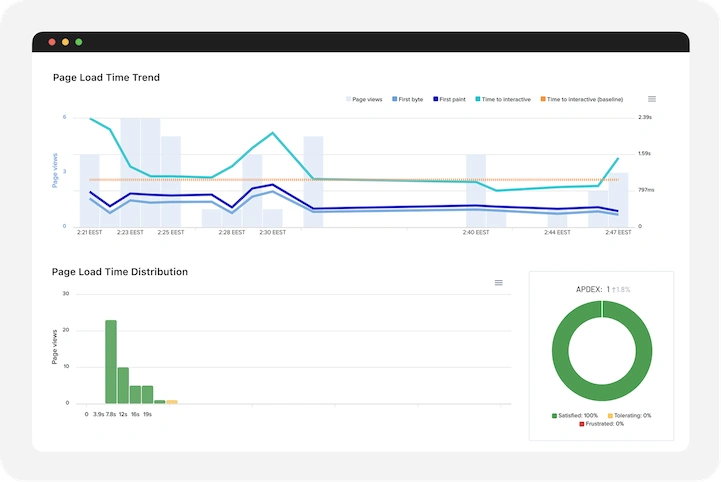Click the 2:30 EEST time axis label
This screenshot has height=482, width=721.
click(x=272, y=232)
